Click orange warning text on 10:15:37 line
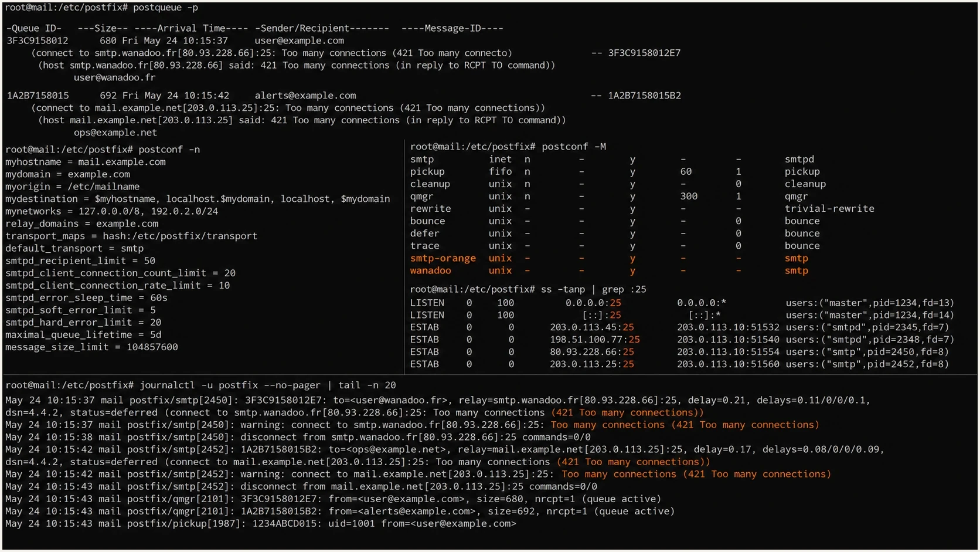 point(685,425)
